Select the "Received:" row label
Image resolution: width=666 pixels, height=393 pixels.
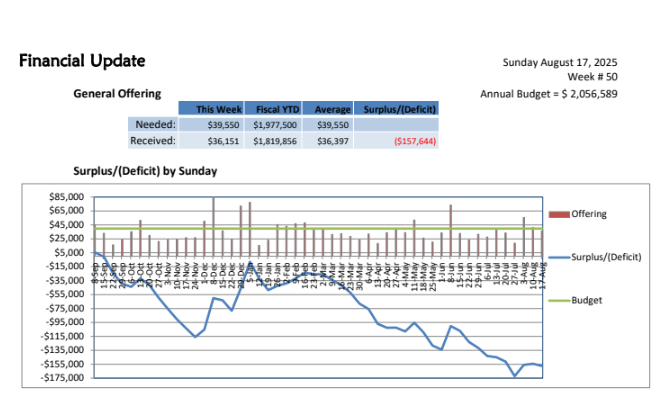[153, 141]
